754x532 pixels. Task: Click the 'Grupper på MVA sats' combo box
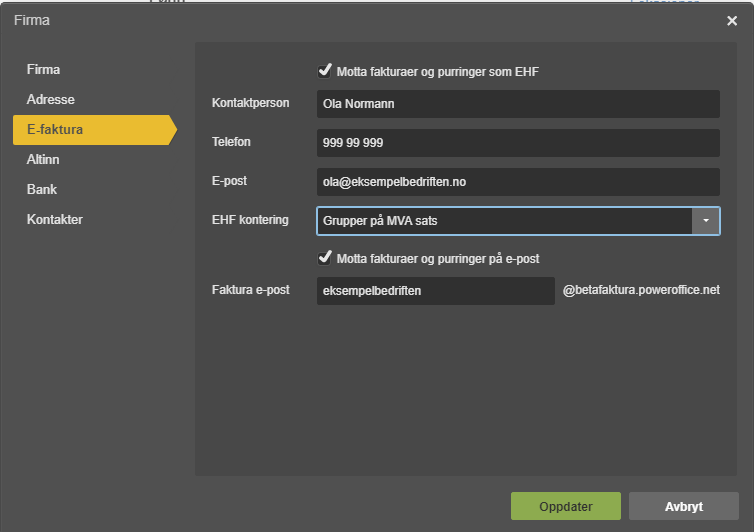click(x=504, y=221)
